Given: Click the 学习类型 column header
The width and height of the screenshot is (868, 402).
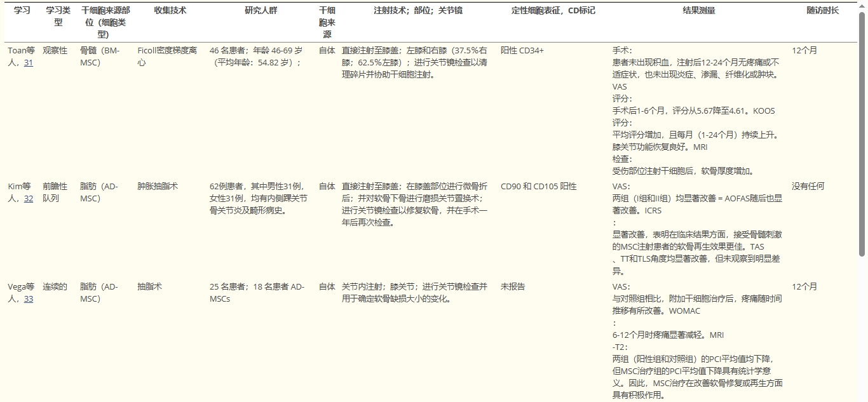Looking at the screenshot, I should (x=58, y=17).
